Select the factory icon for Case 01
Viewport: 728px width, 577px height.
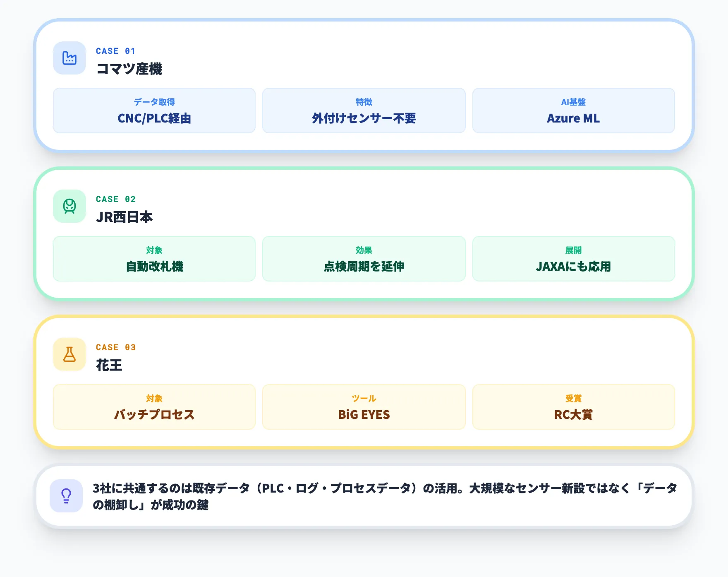tap(69, 58)
